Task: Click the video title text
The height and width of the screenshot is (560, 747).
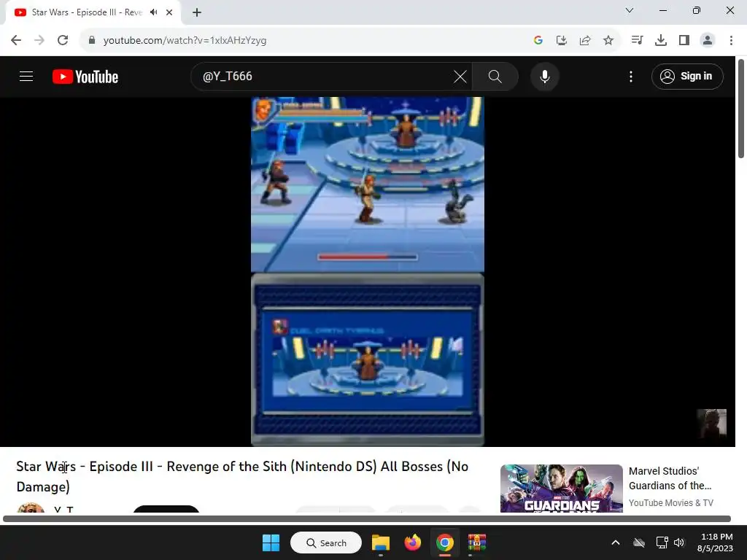Action: click(x=242, y=476)
